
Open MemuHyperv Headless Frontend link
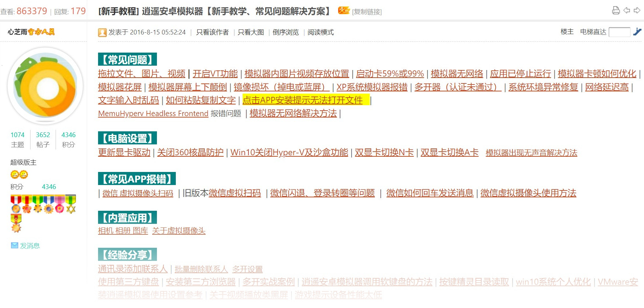pyautogui.click(x=153, y=114)
